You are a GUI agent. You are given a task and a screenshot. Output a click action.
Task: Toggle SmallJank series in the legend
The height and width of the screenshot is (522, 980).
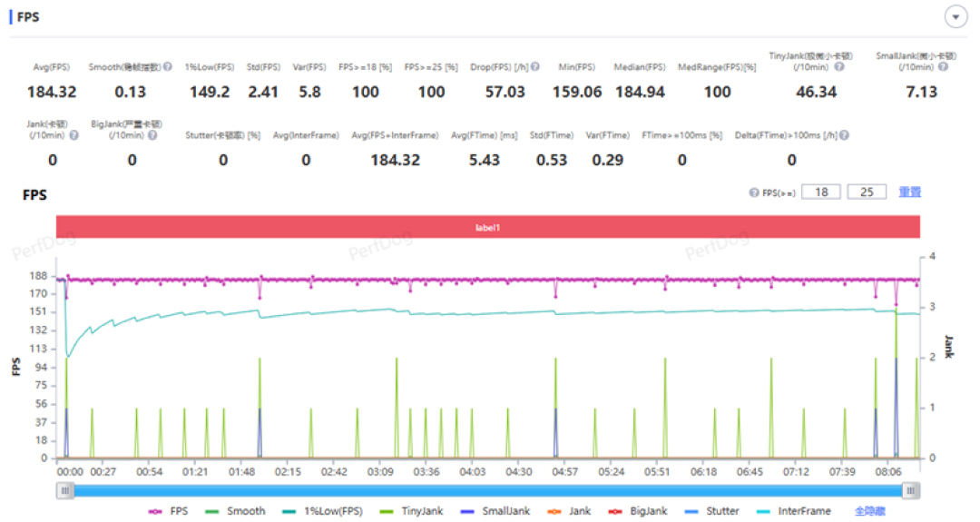tap(495, 511)
